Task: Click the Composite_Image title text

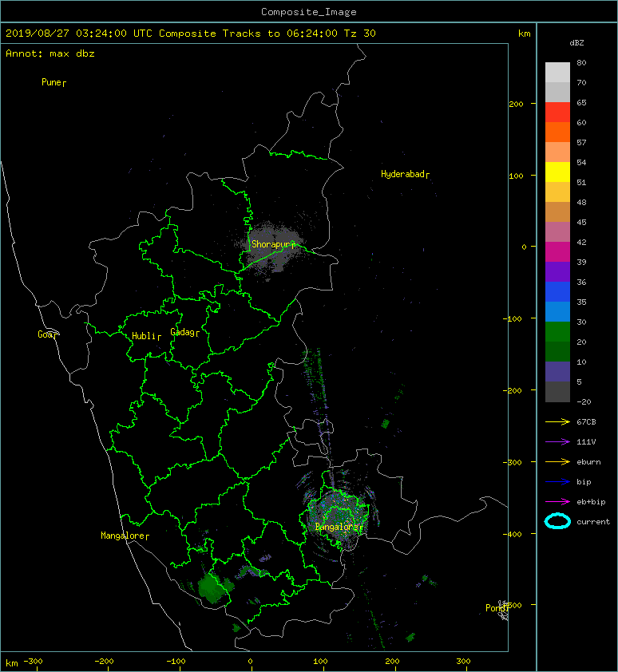Action: point(309,12)
